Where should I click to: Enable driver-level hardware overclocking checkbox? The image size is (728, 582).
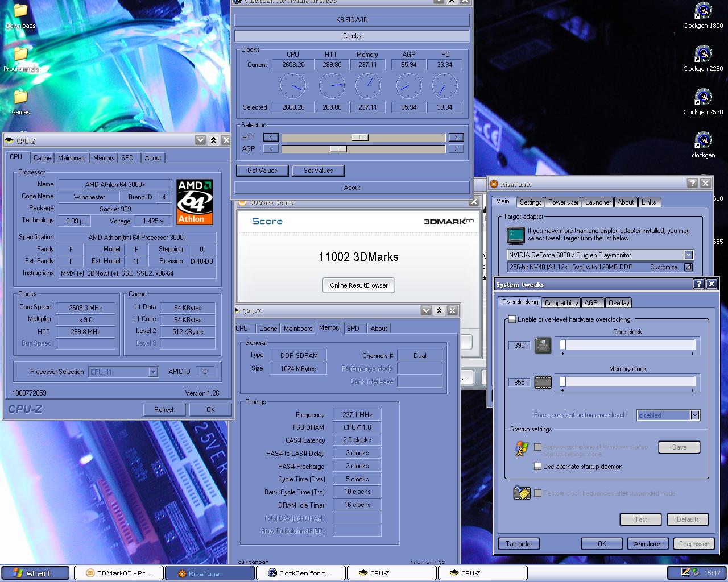click(x=512, y=319)
